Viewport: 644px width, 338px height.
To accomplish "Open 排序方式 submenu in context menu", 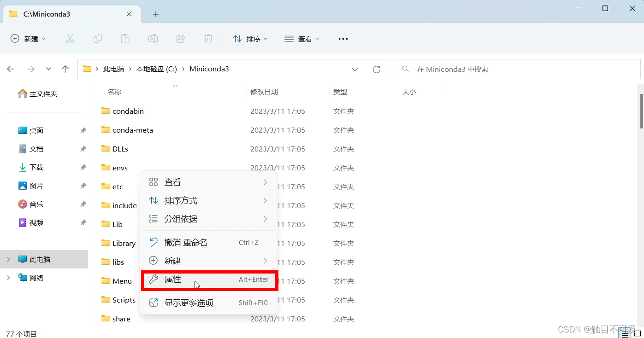I will tap(209, 201).
